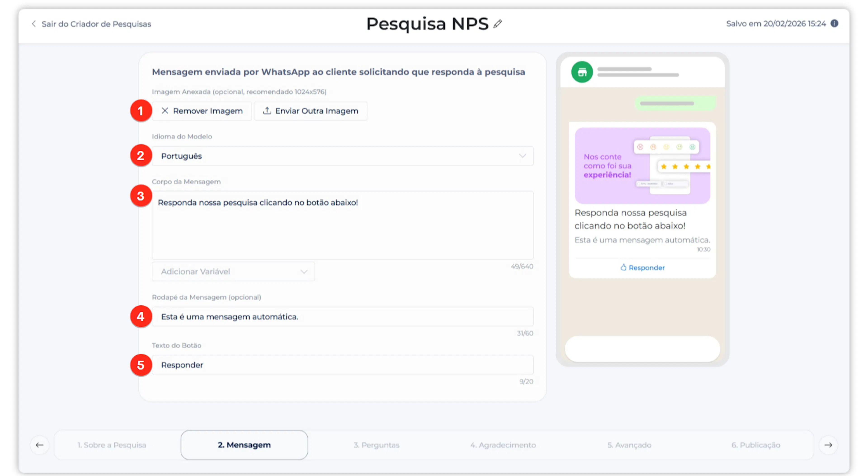Open the Idioma do Modelo dropdown
The width and height of the screenshot is (868, 476).
(x=342, y=156)
